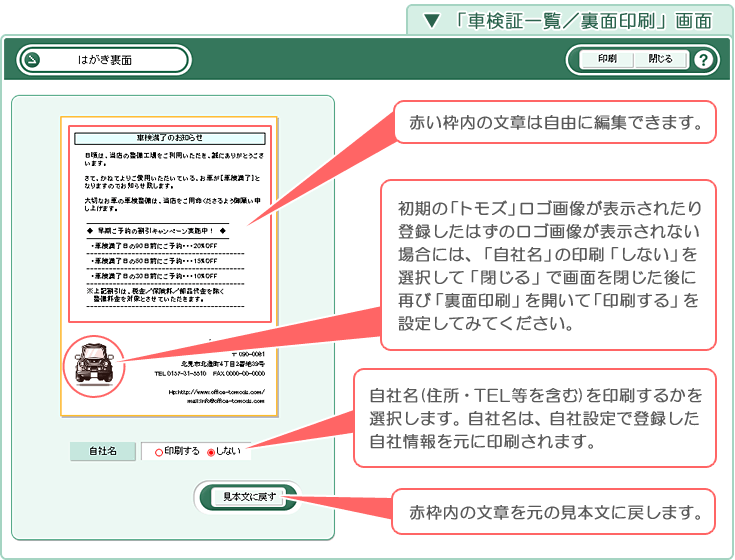Click the TEL and FAX line on postcard
This screenshot has height=560, width=735.
[210, 373]
